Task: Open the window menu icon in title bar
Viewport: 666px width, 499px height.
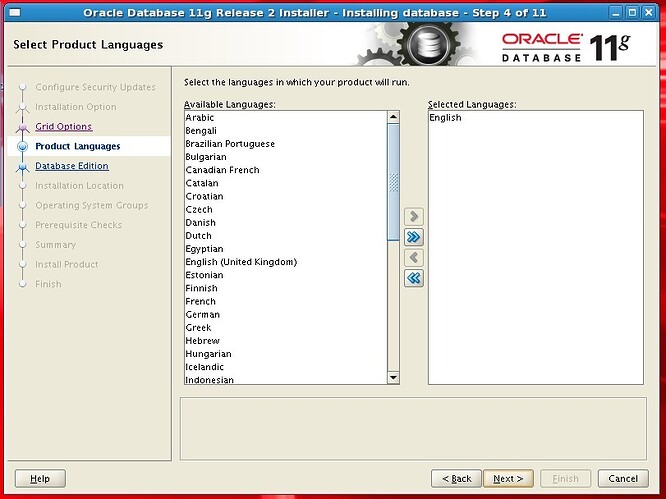Action: tap(11, 13)
